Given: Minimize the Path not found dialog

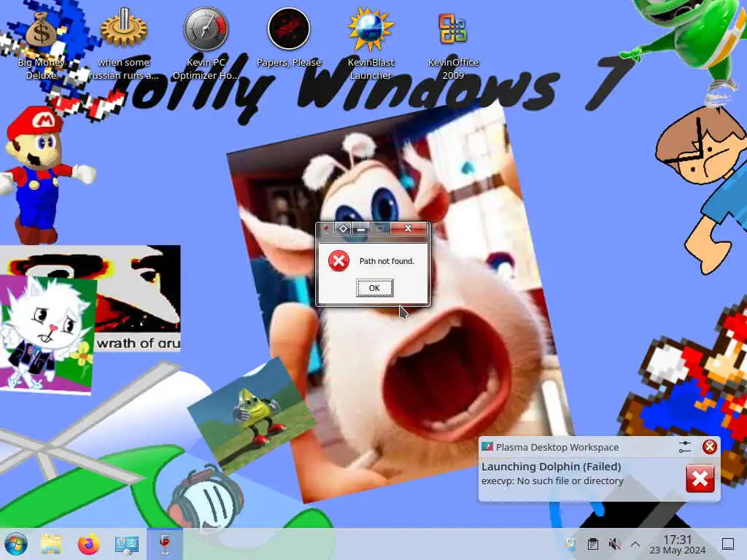Looking at the screenshot, I should [361, 229].
